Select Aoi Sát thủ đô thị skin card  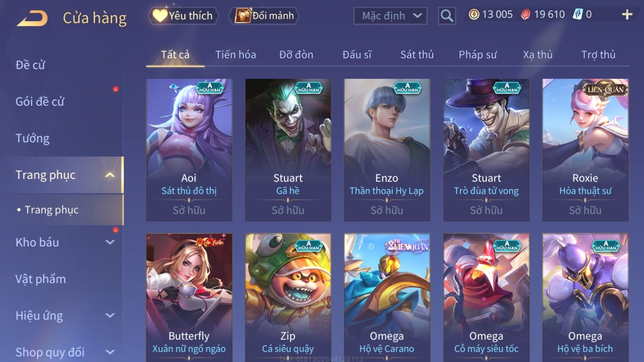click(189, 150)
